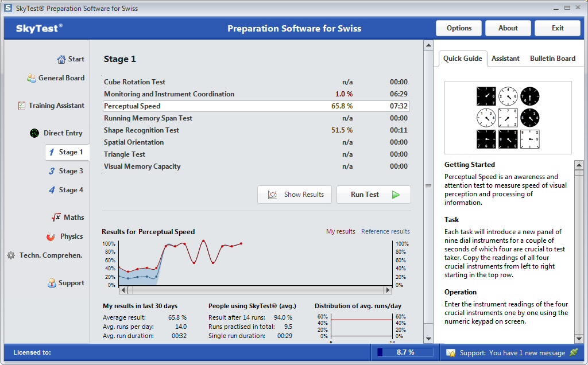Open the Support person icon
588x365 pixels.
52,283
